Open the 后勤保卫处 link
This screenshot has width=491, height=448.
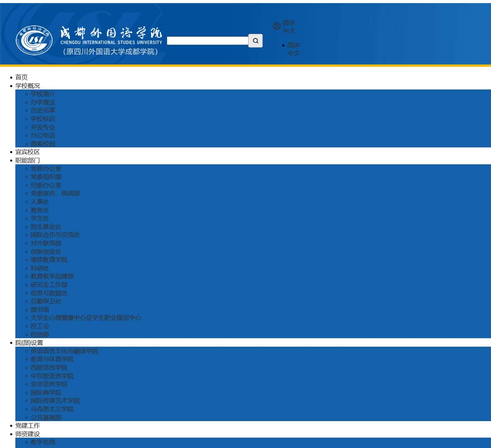click(x=46, y=301)
